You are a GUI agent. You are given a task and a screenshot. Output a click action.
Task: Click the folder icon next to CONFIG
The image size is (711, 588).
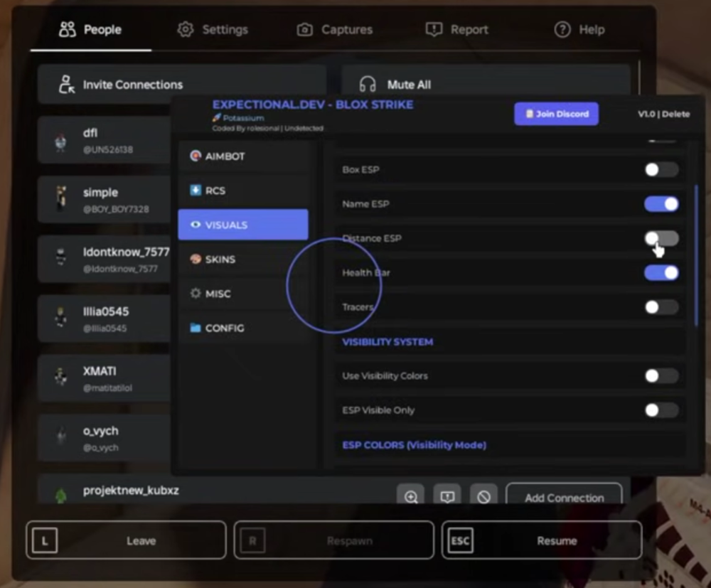point(196,328)
